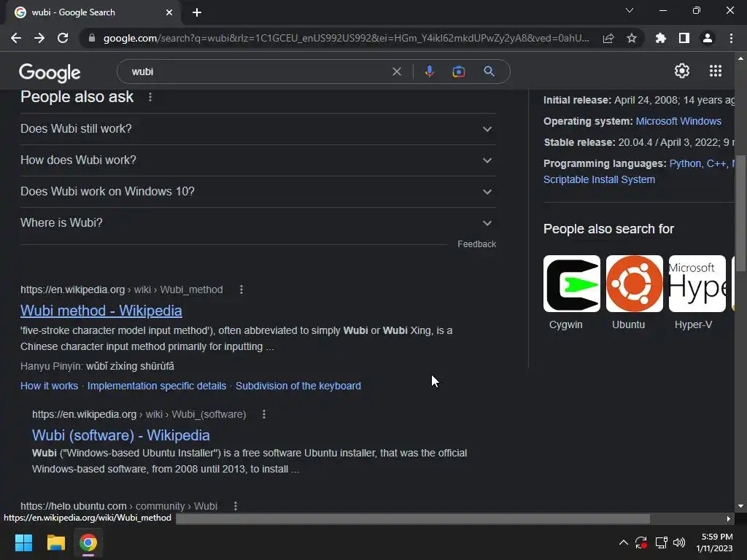Viewport: 747px width, 560px height.
Task: Select Hyper-V related search thumbnail
Action: [x=697, y=284]
